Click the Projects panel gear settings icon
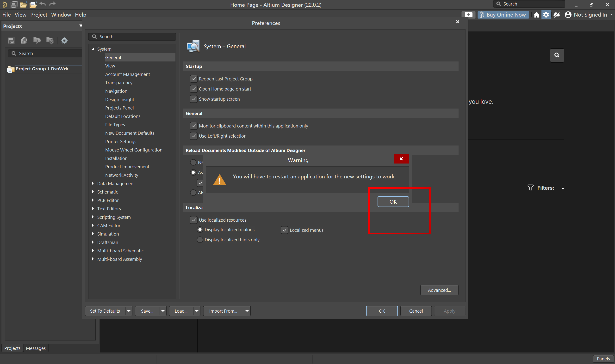 64,40
